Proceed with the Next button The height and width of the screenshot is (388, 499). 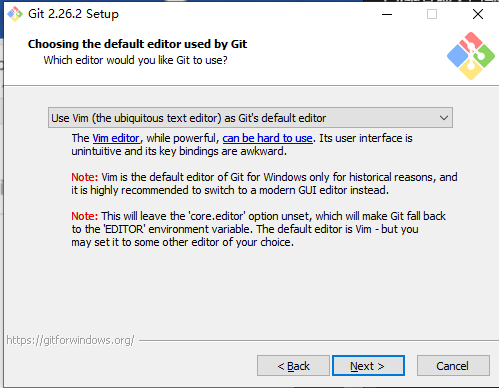pyautogui.click(x=368, y=366)
